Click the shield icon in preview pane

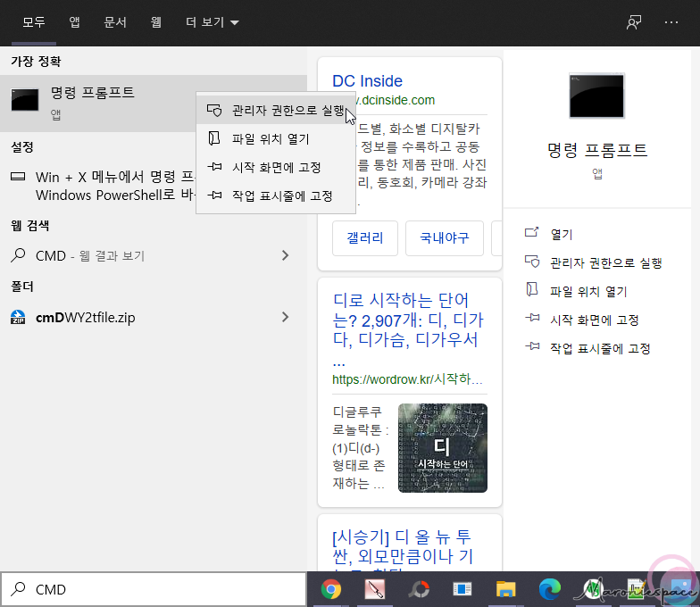click(x=532, y=261)
